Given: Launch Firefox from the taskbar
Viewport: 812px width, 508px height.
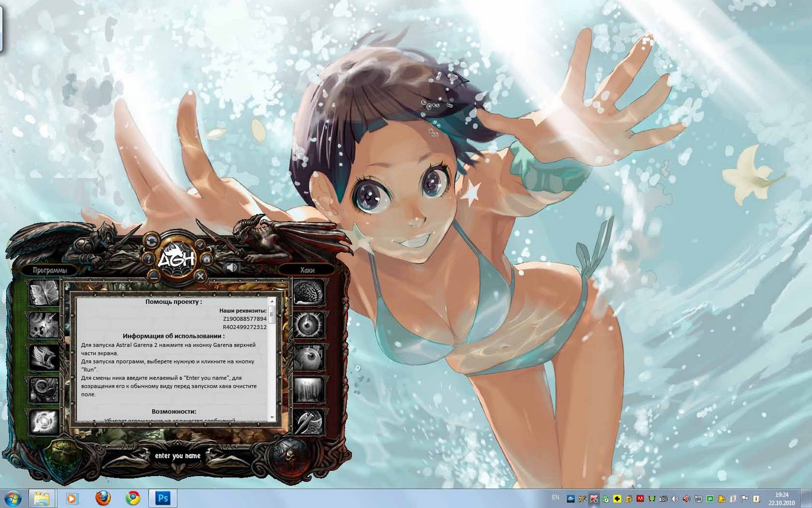Looking at the screenshot, I should coord(103,498).
